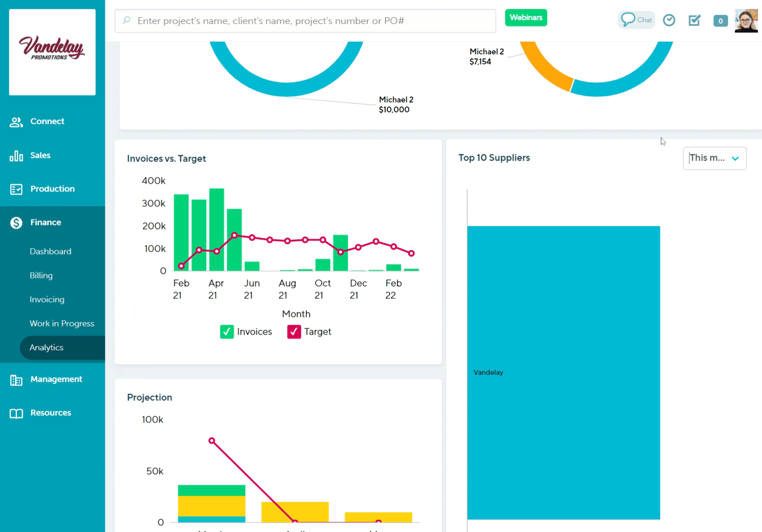Open the Analytics menu item

[47, 348]
